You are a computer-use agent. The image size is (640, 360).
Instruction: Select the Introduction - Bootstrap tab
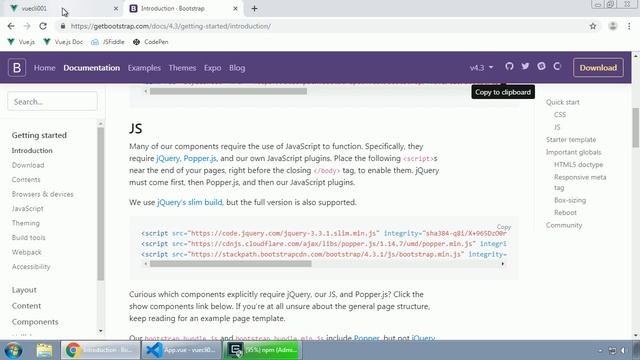(x=184, y=8)
